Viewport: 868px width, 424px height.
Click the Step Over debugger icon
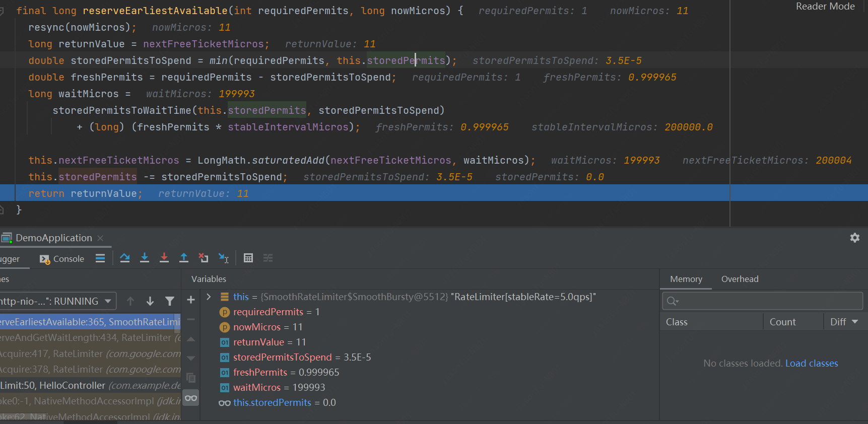click(x=125, y=258)
